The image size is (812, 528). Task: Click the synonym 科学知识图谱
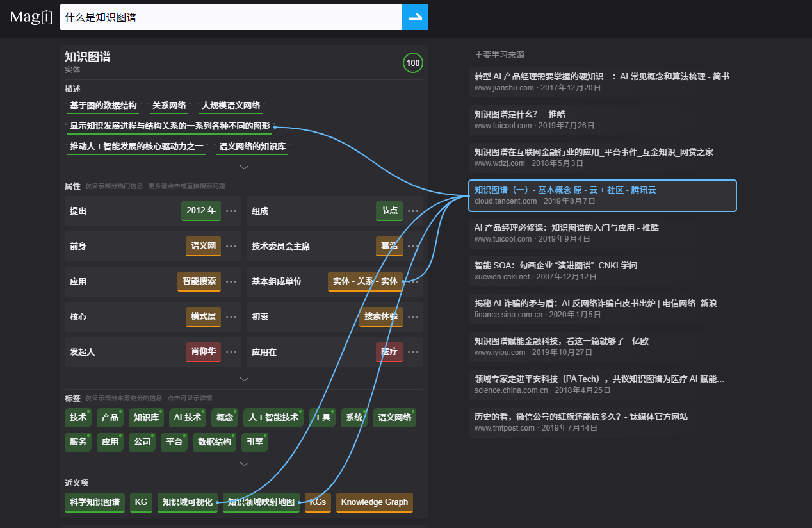[x=95, y=502]
